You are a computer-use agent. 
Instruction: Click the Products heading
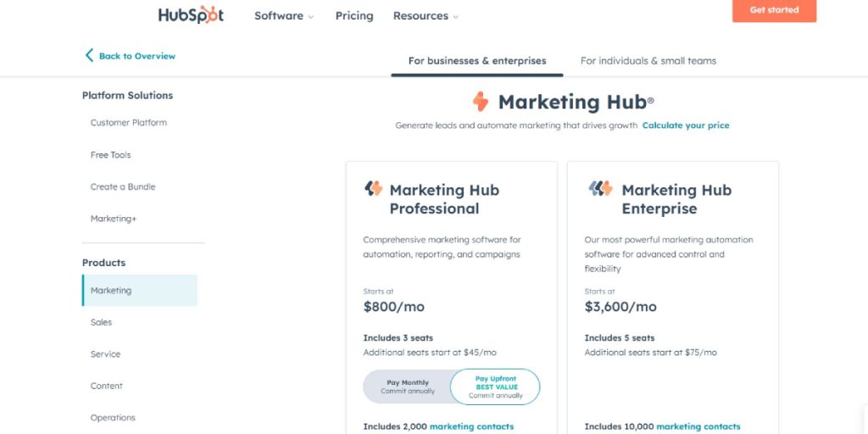[x=103, y=263]
